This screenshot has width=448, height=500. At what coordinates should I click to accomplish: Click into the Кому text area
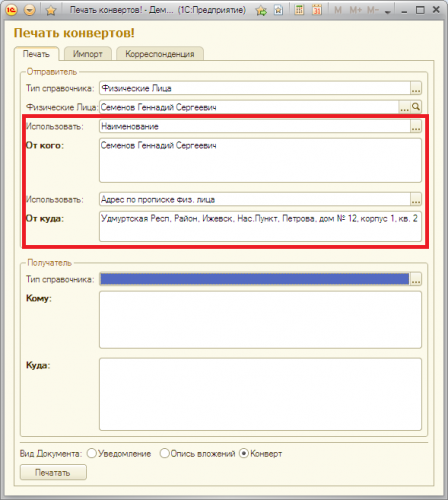click(x=260, y=320)
